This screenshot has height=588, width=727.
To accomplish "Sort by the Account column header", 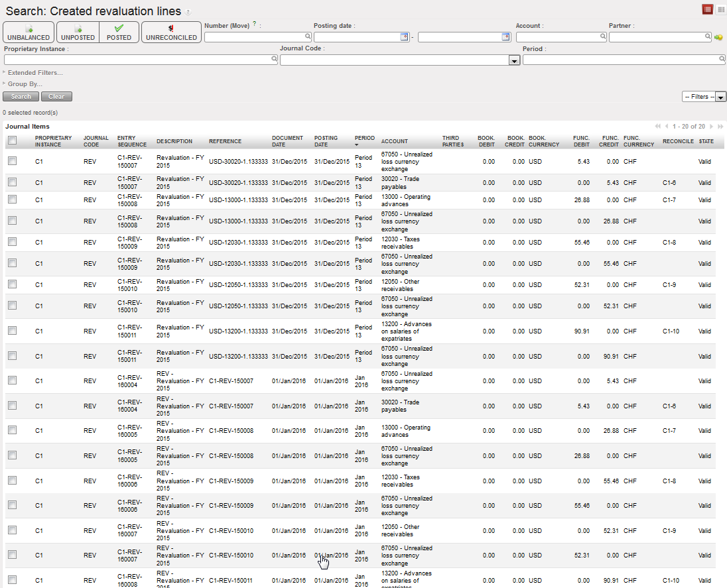I will click(394, 141).
